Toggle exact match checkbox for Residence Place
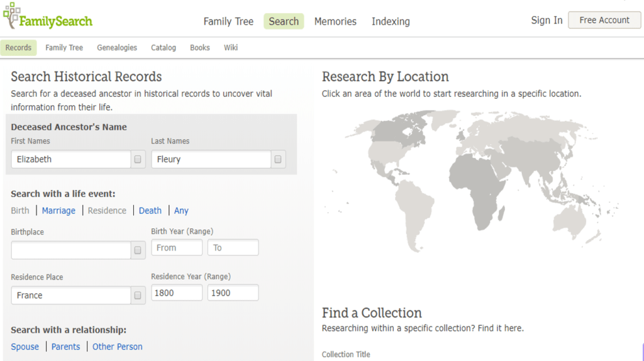 point(138,296)
